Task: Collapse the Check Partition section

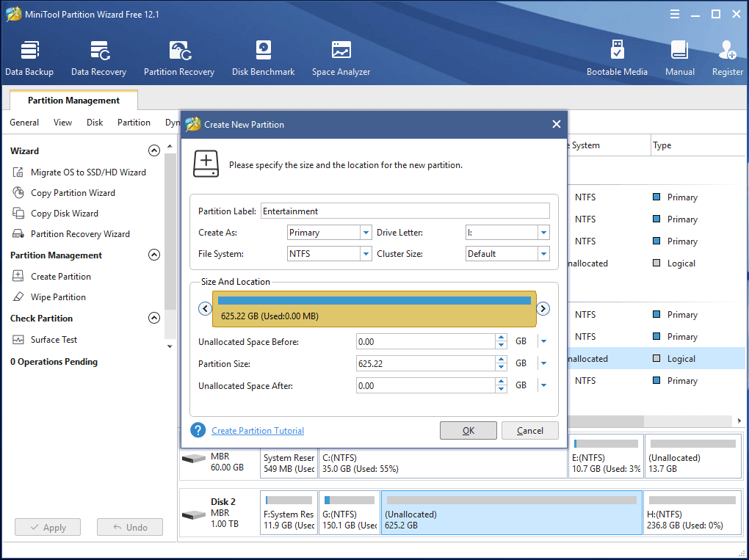Action: coord(153,318)
